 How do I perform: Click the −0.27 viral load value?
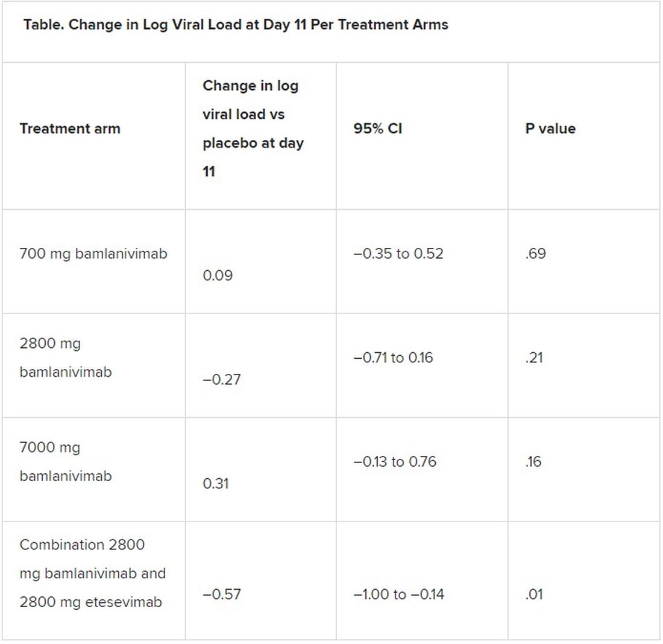[x=222, y=379]
